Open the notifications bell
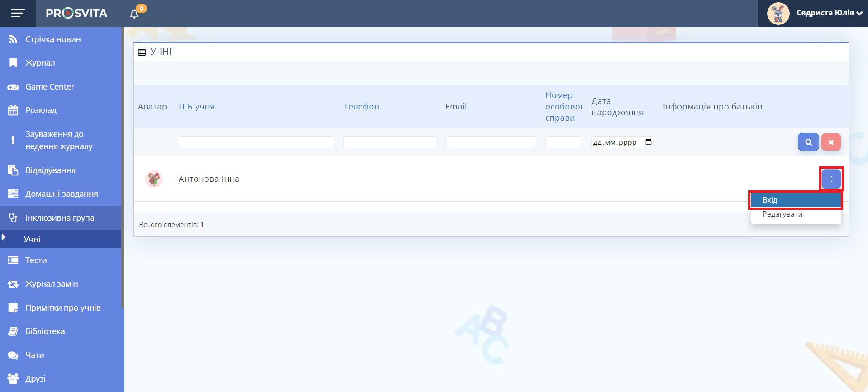The image size is (868, 392). tap(134, 14)
